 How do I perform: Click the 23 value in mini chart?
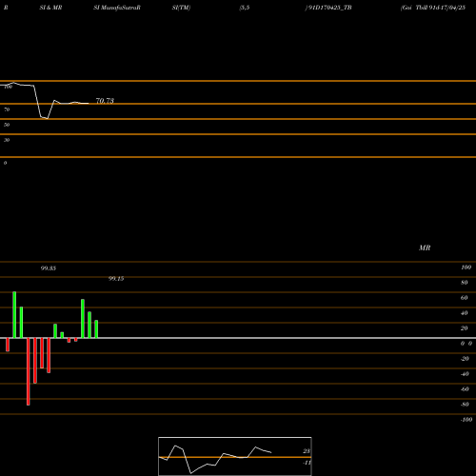307,451
